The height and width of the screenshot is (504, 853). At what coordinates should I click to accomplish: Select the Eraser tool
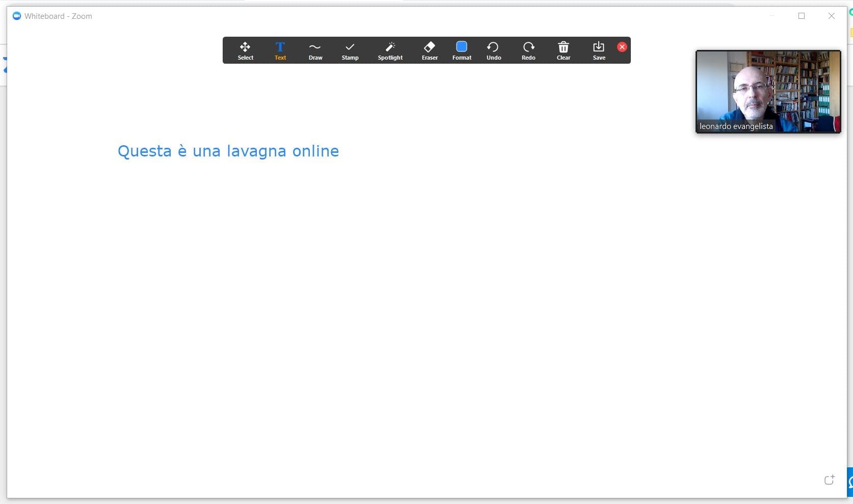coord(430,50)
